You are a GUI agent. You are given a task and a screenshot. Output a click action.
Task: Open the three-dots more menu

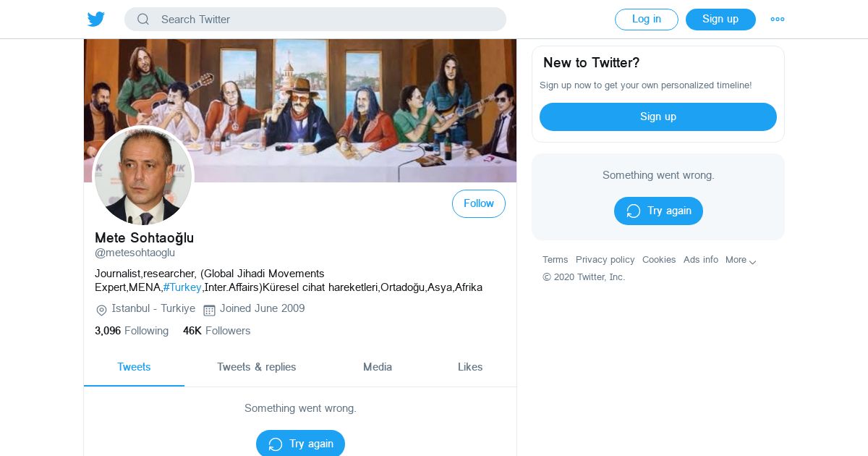[x=778, y=20]
